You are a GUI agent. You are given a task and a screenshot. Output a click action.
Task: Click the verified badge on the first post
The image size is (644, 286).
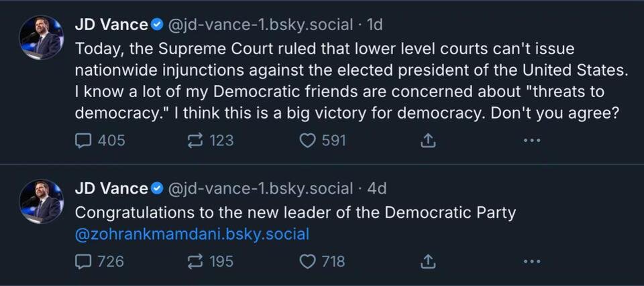coord(157,25)
